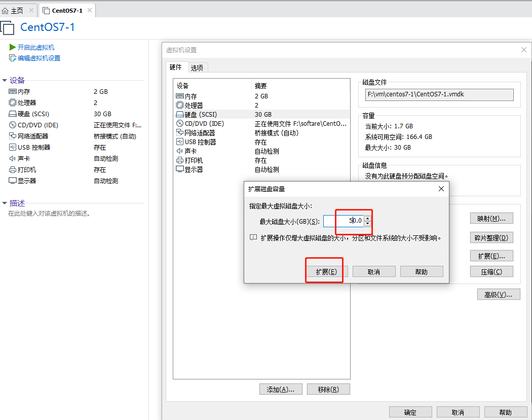Click the 移除(R) hardware button
The width and height of the screenshot is (532, 420).
pos(328,390)
